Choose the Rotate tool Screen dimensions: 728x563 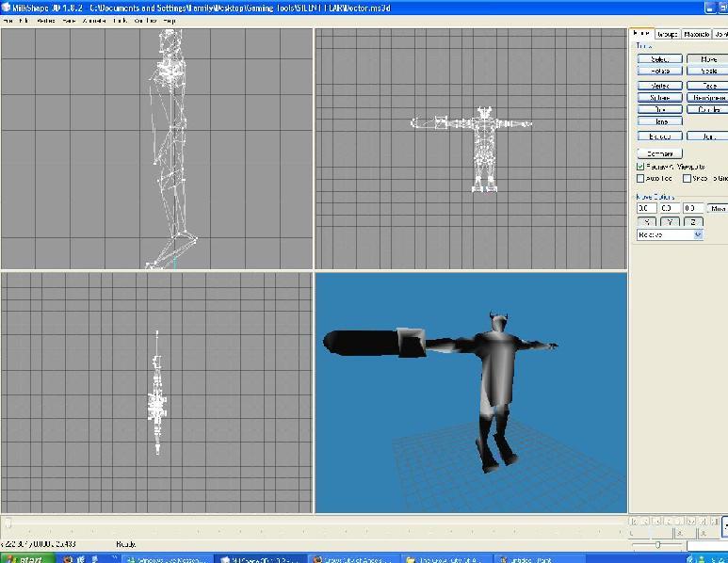(x=659, y=71)
